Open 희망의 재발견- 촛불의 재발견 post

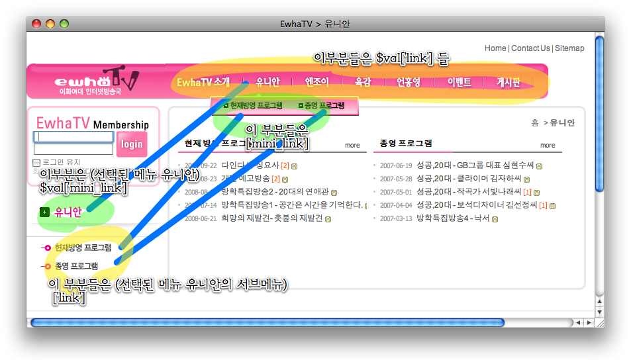tap(272, 218)
